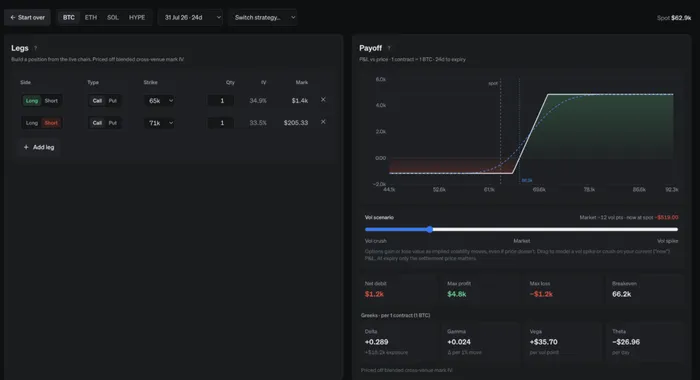Click the second leg quantity field
The width and height of the screenshot is (700, 380).
[x=221, y=123]
